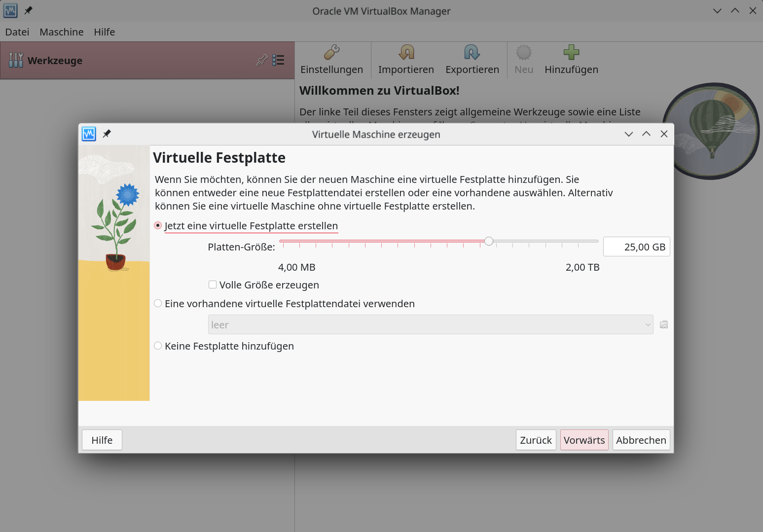The height and width of the screenshot is (532, 763).
Task: Select Keine Festplatte hinzufügen option
Action: coord(224,346)
